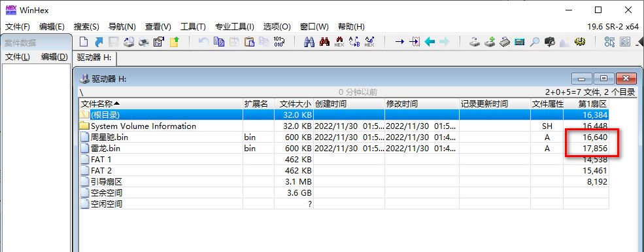This screenshot has height=252, width=644.
Task: Select the FAT 2 row
Action: [x=344, y=170]
